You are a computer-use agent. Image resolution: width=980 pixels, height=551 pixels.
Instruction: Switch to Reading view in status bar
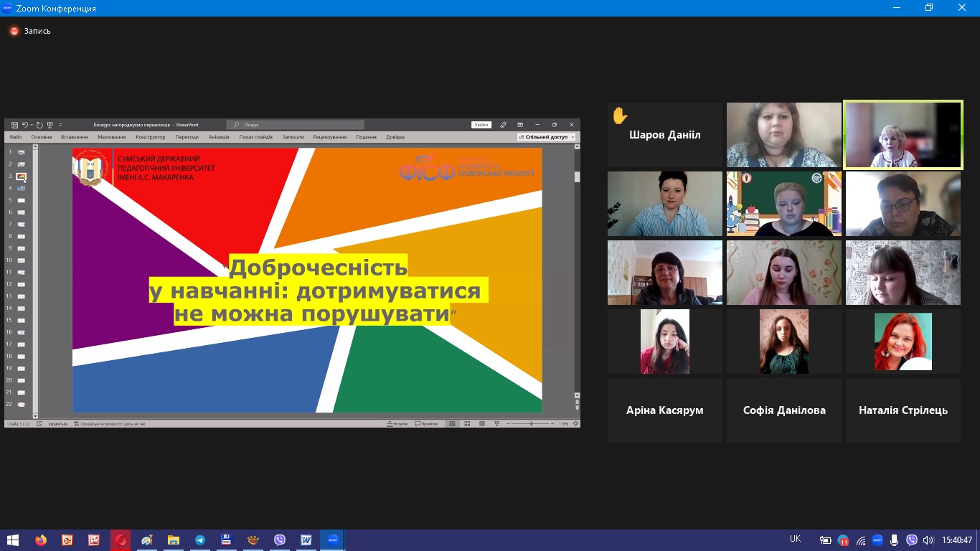point(482,424)
